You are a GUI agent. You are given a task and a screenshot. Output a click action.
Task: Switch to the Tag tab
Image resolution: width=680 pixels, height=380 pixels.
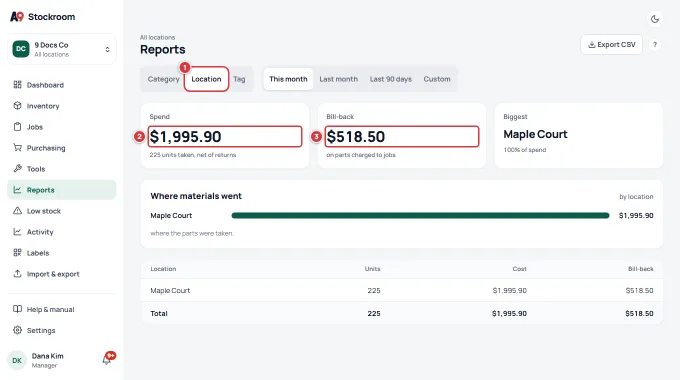tap(239, 79)
